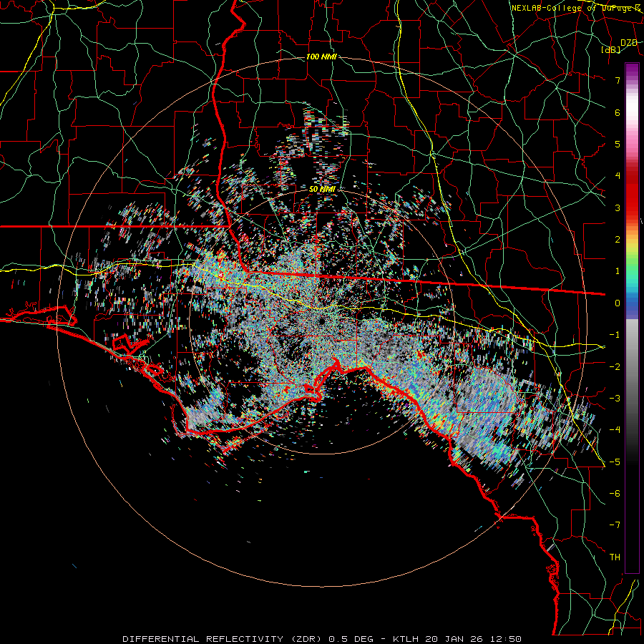644x644 pixels.
Task: Click the 3 dB tick label on the color scale
Action: point(618,208)
